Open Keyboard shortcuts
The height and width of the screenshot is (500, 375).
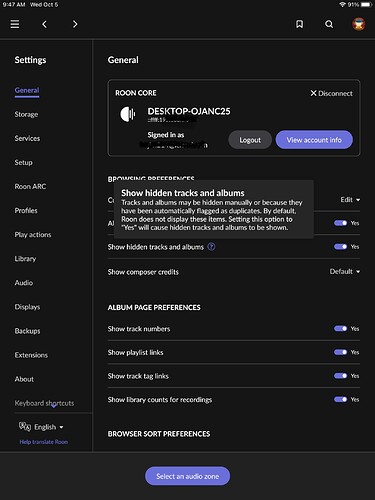click(44, 403)
